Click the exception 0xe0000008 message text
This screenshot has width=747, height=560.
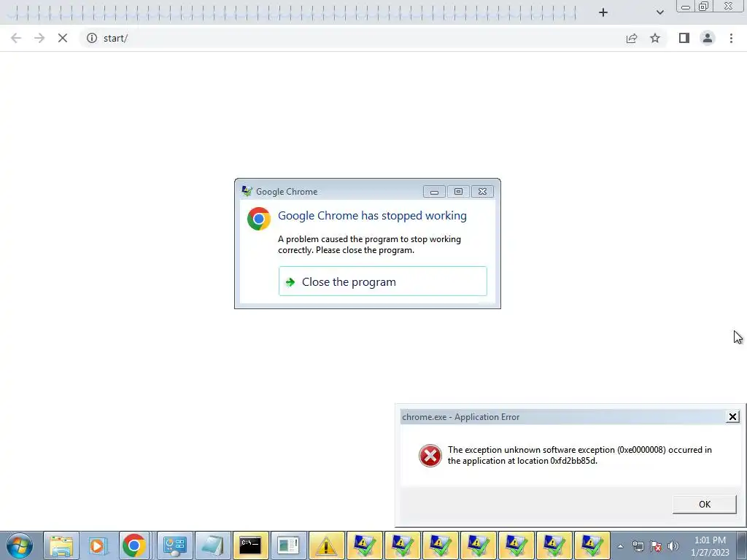pos(579,455)
